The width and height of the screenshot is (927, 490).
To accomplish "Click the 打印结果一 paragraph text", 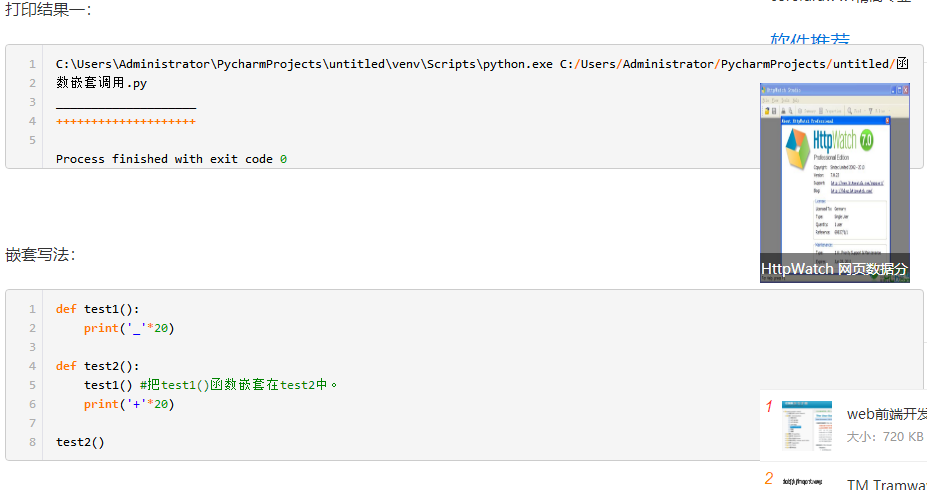I will 49,10.
